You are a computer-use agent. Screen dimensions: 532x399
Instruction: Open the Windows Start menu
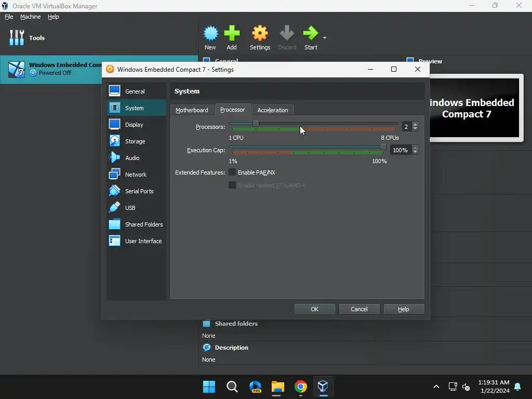coord(209,387)
